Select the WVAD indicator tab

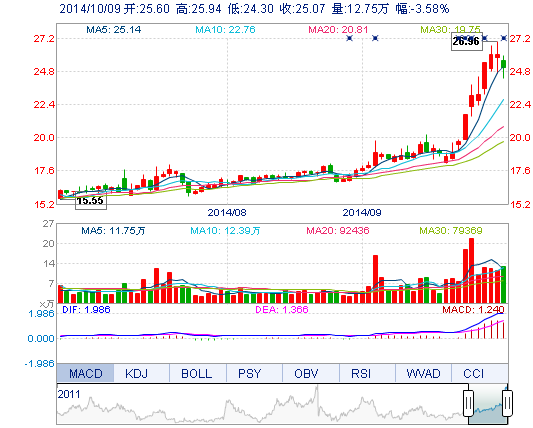[424, 373]
